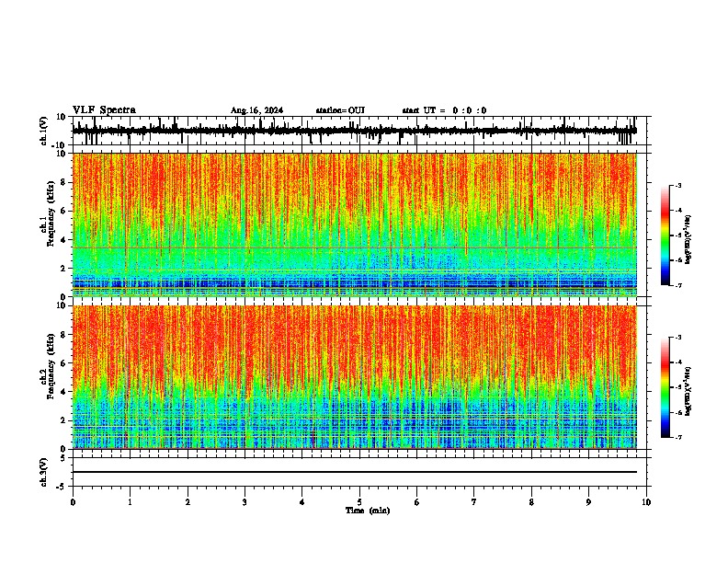Click the log(PSD) label beside ch.1 colorbar

point(688,239)
